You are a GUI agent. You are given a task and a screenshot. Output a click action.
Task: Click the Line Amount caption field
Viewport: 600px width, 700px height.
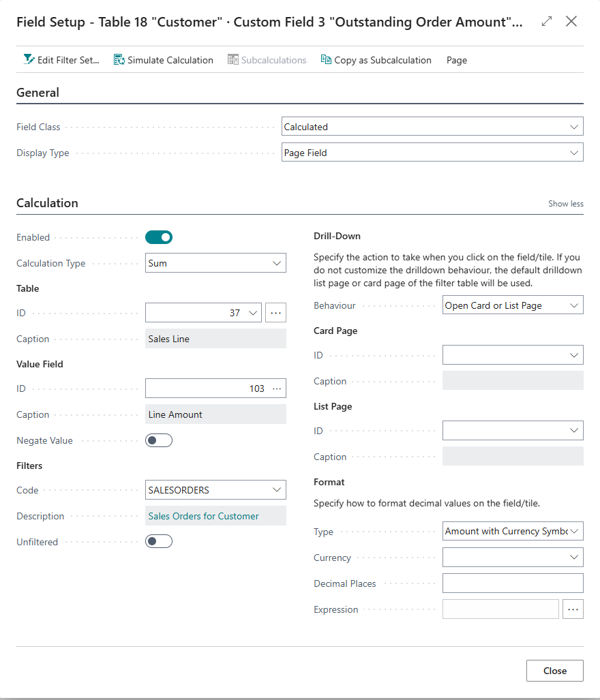pyautogui.click(x=215, y=414)
